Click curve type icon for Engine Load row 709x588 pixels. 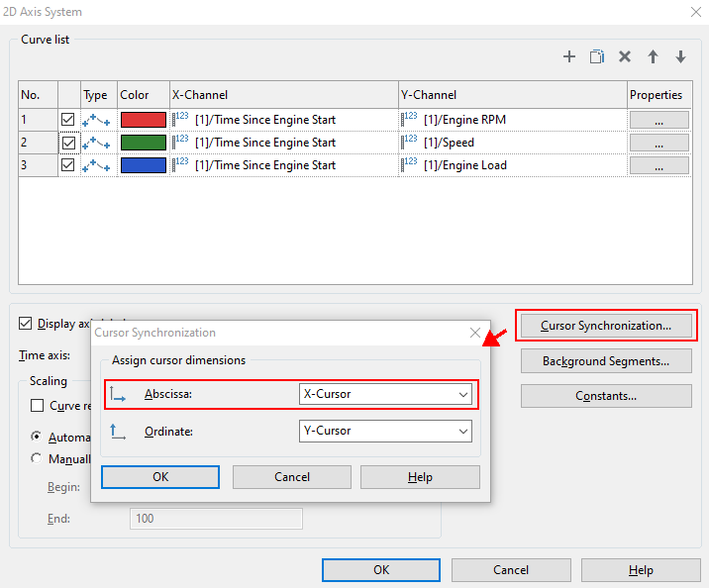pos(96,165)
